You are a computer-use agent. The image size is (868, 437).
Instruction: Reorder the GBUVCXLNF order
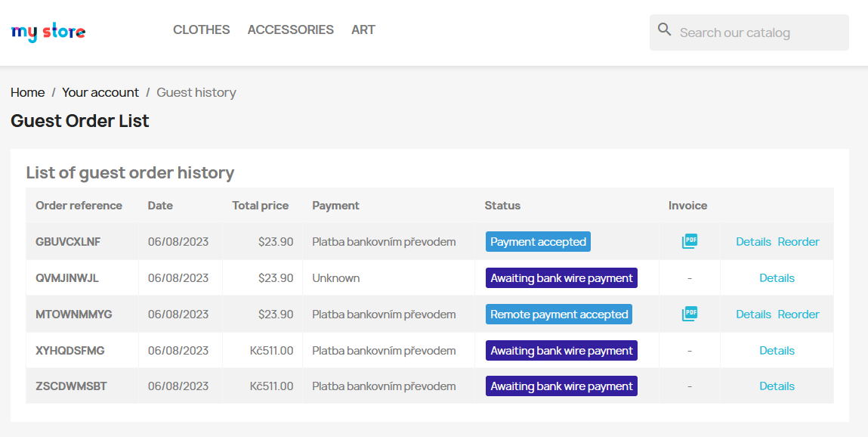[798, 242]
